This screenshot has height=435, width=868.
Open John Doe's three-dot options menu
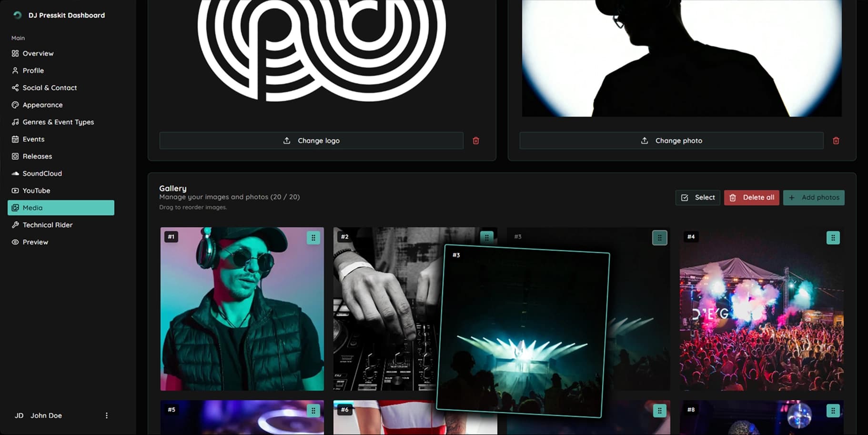tap(107, 415)
